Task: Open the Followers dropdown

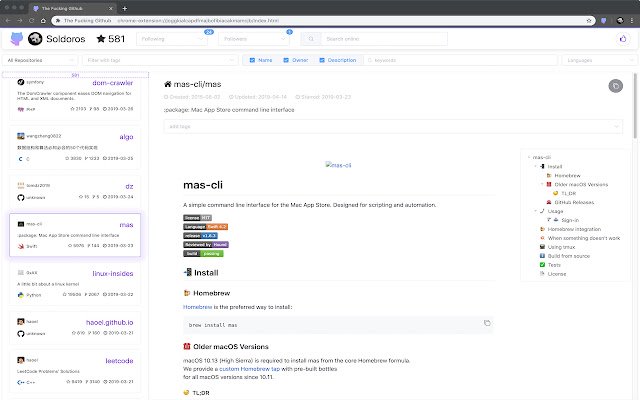Action: pos(254,39)
